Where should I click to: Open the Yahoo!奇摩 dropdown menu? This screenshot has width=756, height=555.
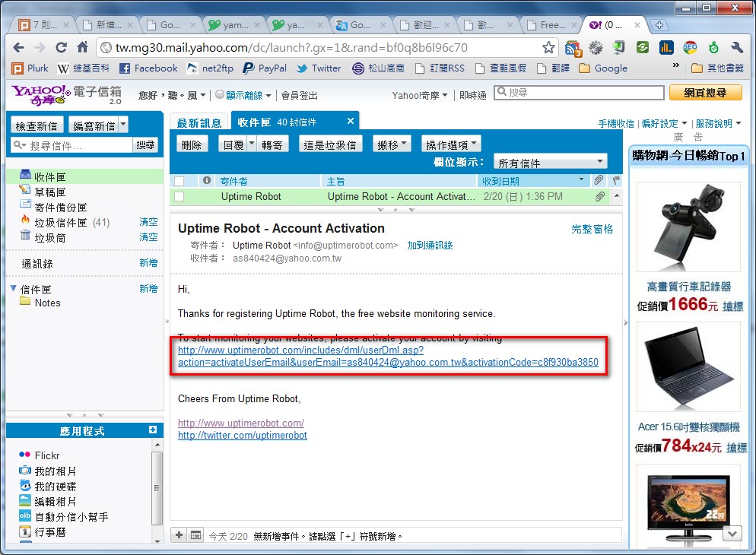click(x=420, y=95)
